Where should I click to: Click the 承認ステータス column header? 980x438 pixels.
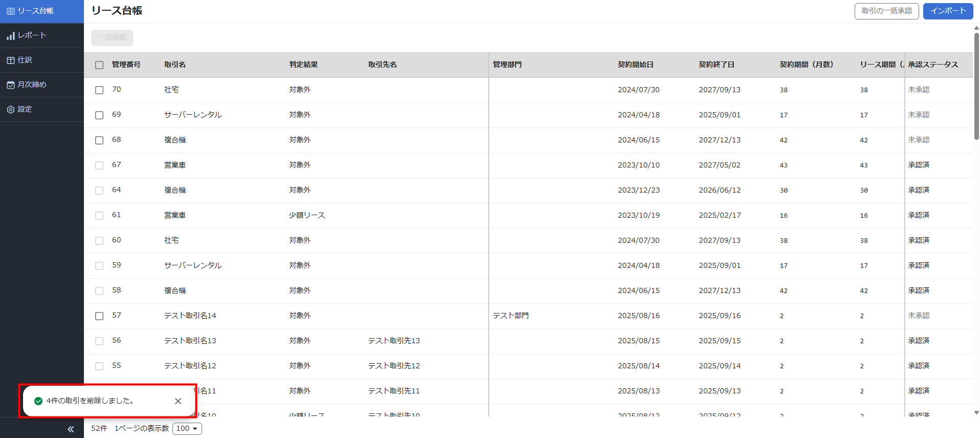click(933, 65)
